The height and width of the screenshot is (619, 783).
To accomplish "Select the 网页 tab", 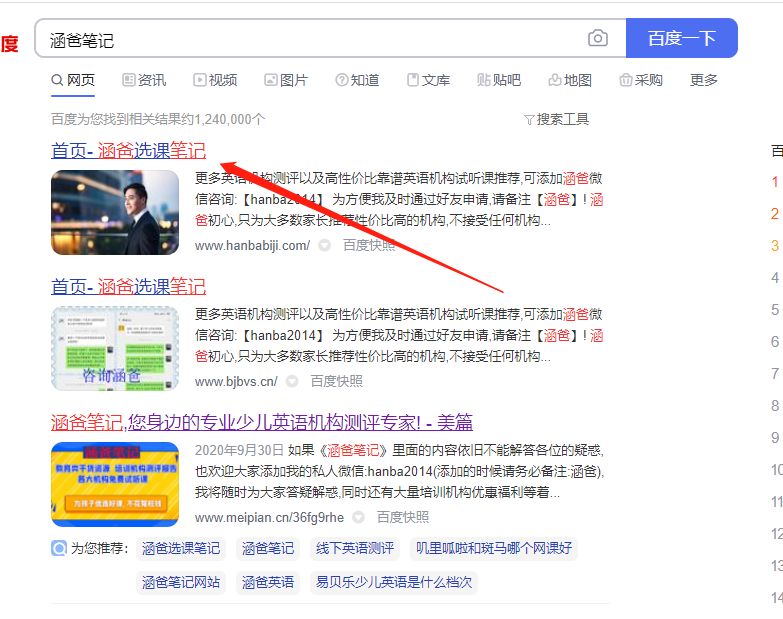I will [73, 80].
